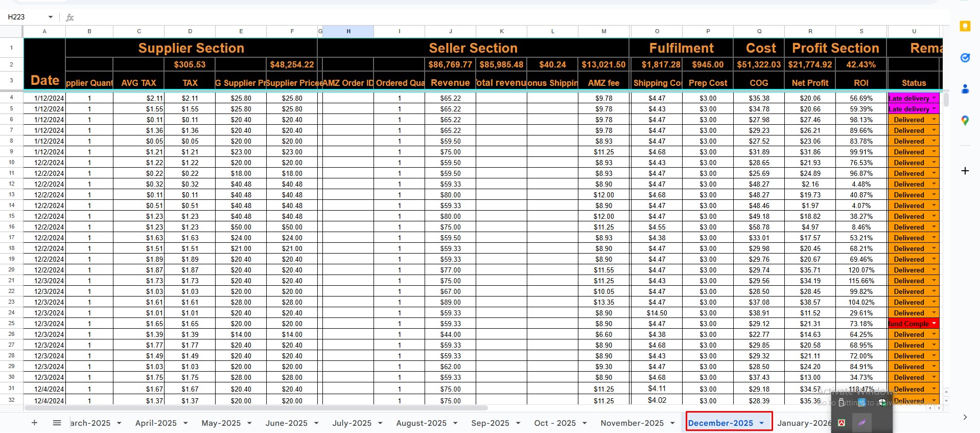The width and height of the screenshot is (980, 433).
Task: Switch to the June-2025 sheet tab
Action: click(x=286, y=423)
